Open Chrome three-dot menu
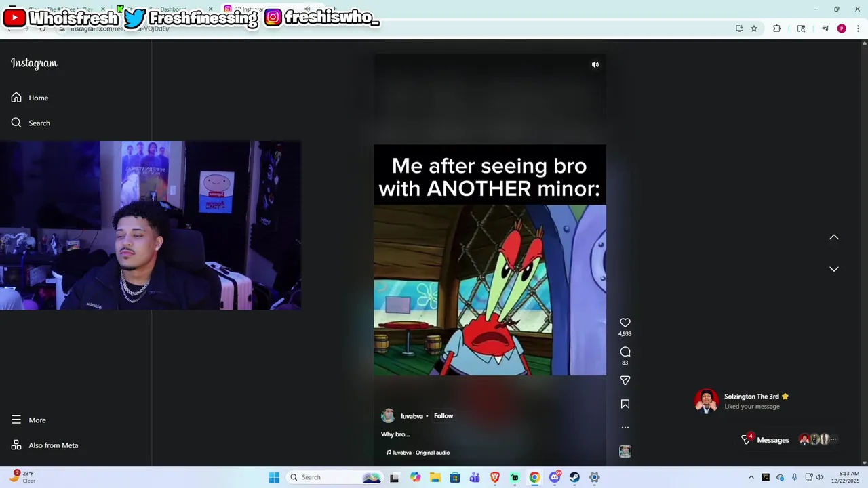The height and width of the screenshot is (488, 868). tap(859, 28)
